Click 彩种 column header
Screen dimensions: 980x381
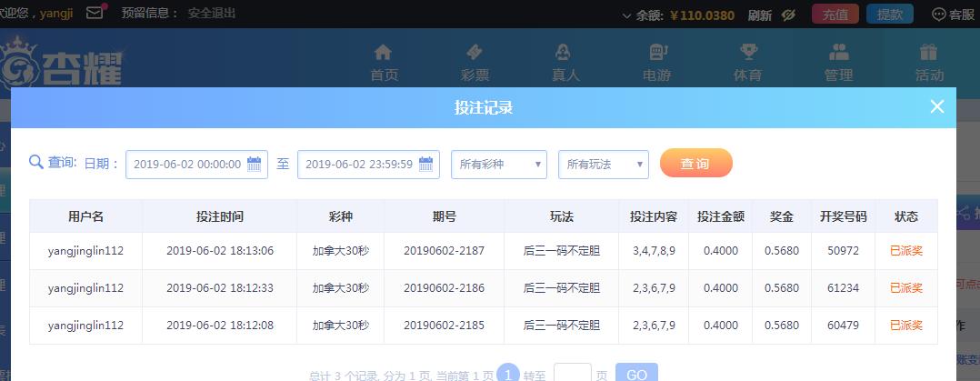[341, 216]
